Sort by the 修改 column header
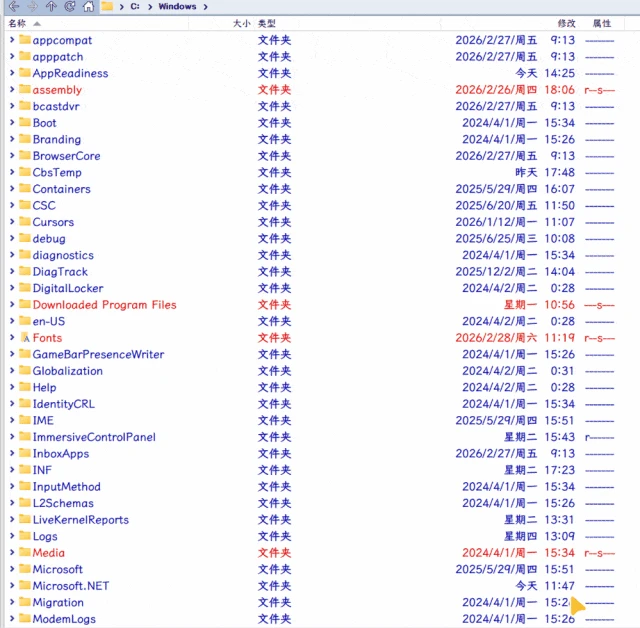The height and width of the screenshot is (628, 640). coord(567,23)
